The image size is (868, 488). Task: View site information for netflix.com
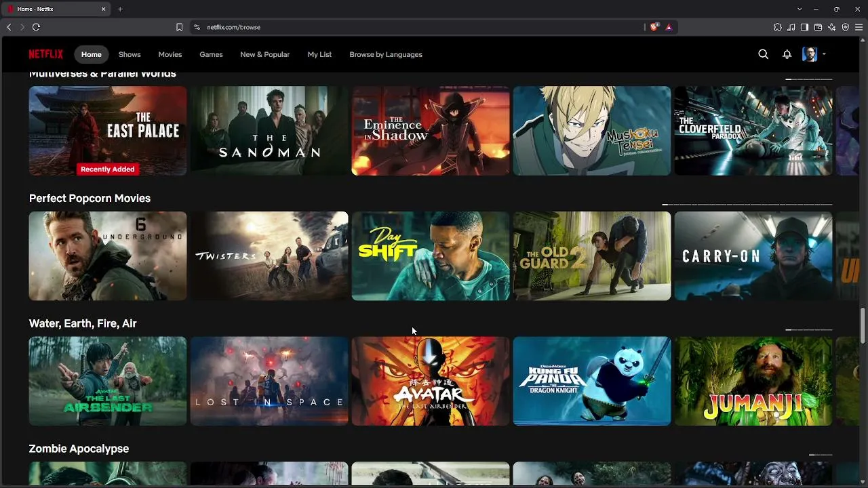click(x=197, y=27)
